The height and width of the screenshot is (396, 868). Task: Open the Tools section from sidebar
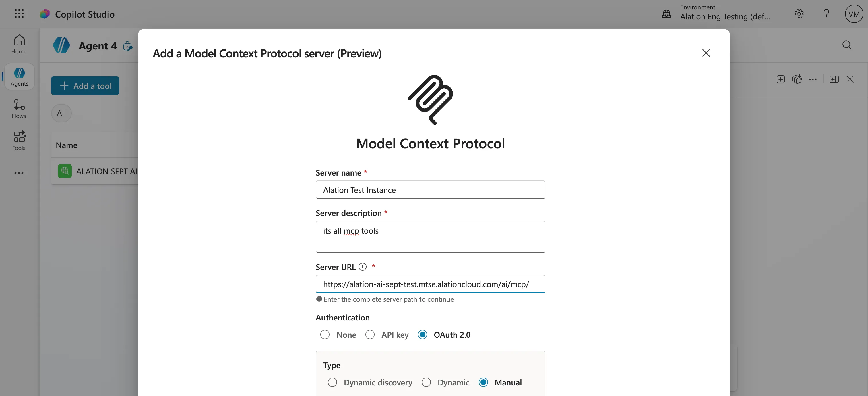pyautogui.click(x=19, y=140)
